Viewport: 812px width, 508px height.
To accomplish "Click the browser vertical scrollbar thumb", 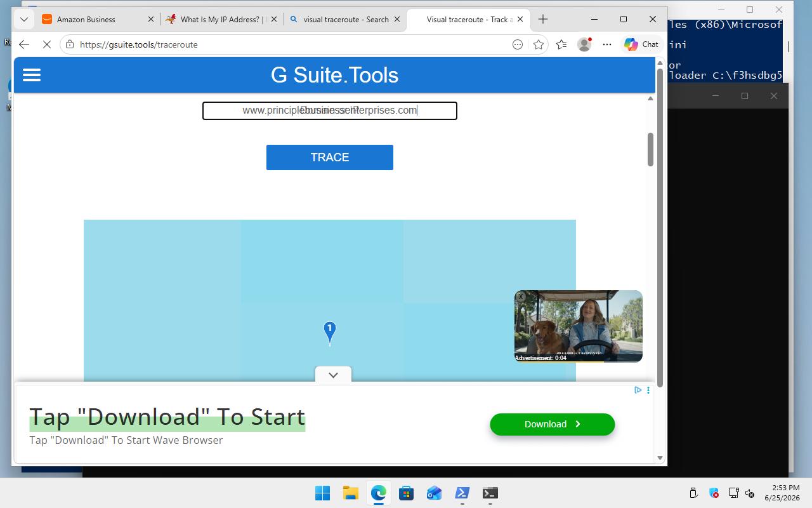I will coord(660,227).
